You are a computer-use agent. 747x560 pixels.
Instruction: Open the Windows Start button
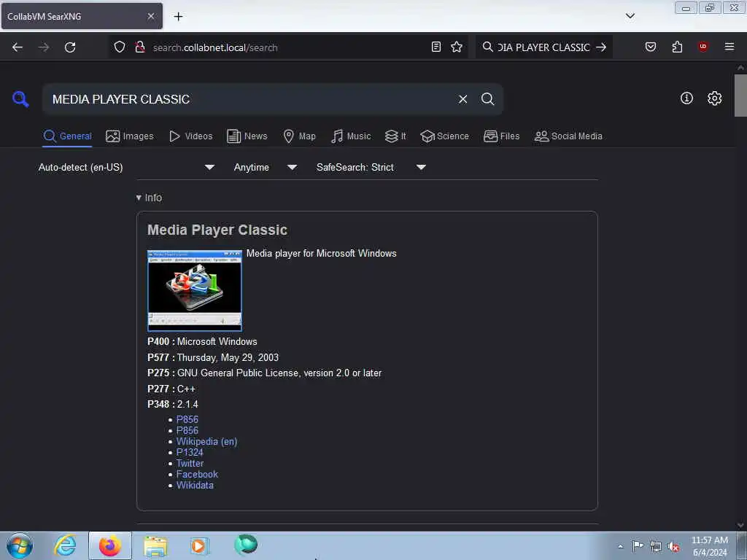(x=20, y=545)
